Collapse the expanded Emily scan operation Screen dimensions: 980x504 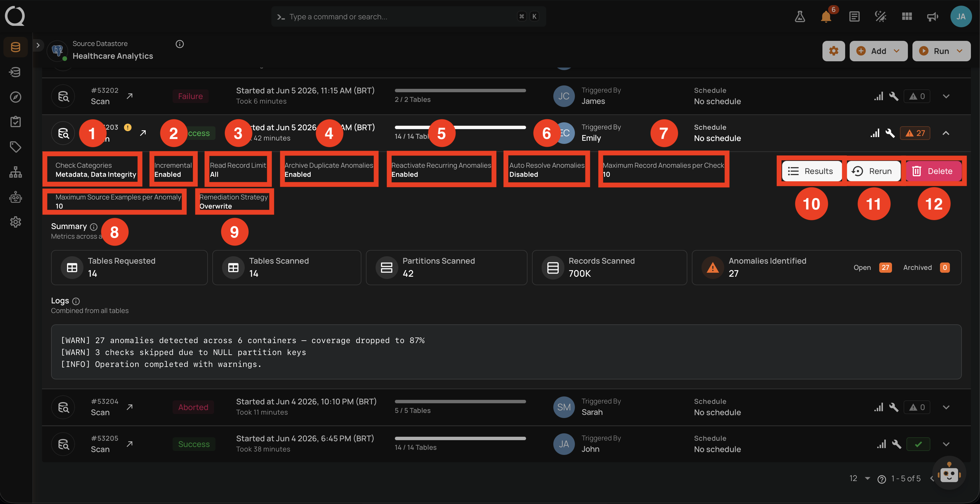click(x=946, y=133)
